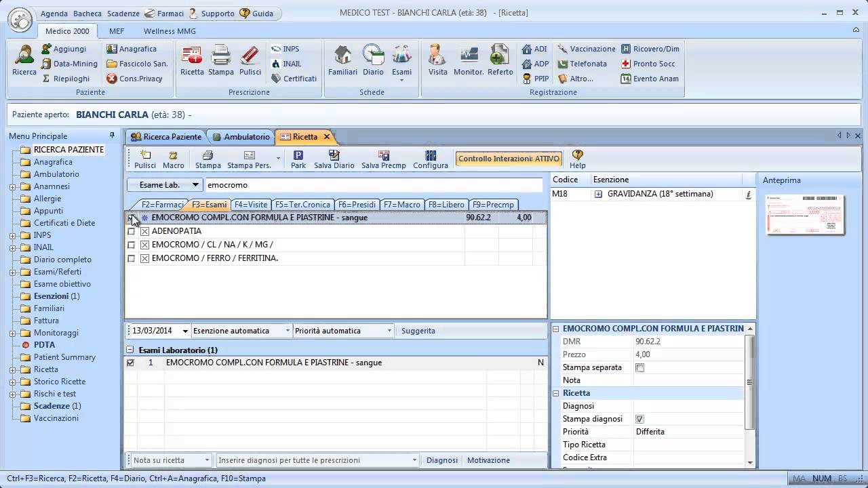Tick the ADENOPATIA checkbox

pyautogui.click(x=132, y=231)
